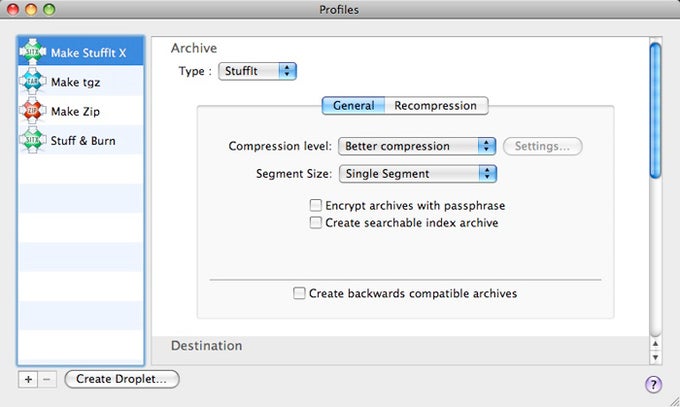Open the Compression level dropdown
The height and width of the screenshot is (407, 680).
click(417, 146)
